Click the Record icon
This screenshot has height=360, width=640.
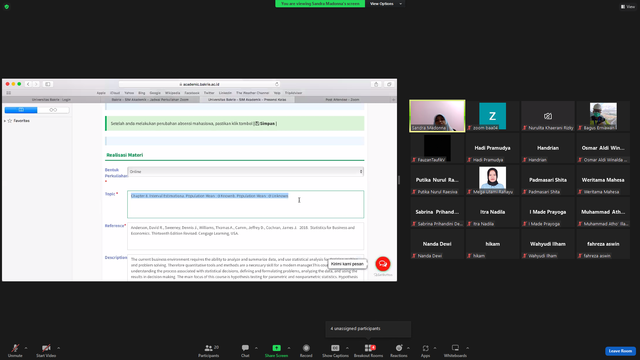click(x=306, y=348)
